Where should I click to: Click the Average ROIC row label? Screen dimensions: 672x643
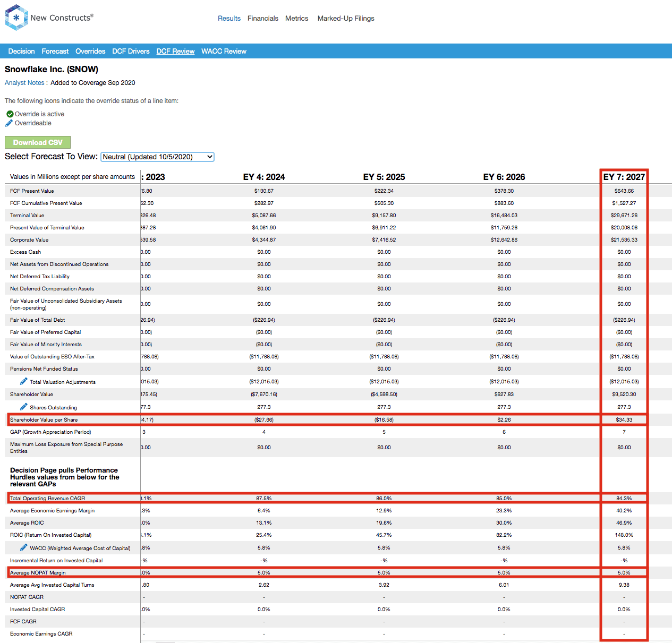(27, 523)
